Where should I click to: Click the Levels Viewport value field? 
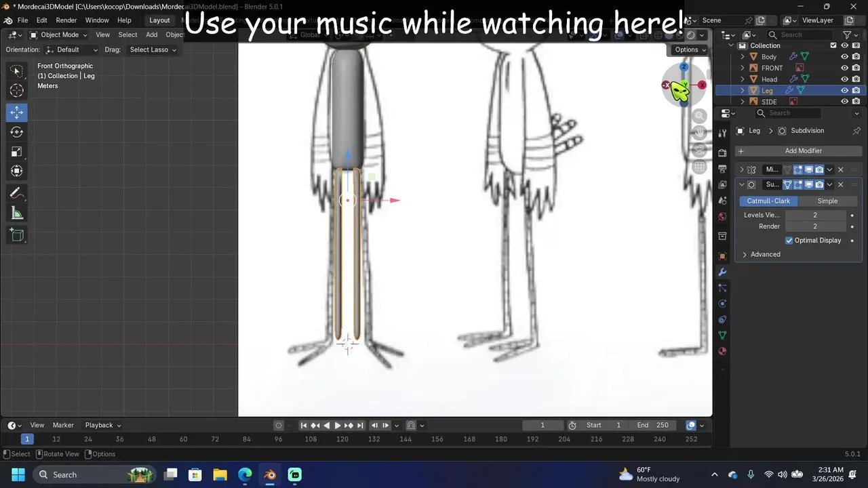pyautogui.click(x=815, y=216)
